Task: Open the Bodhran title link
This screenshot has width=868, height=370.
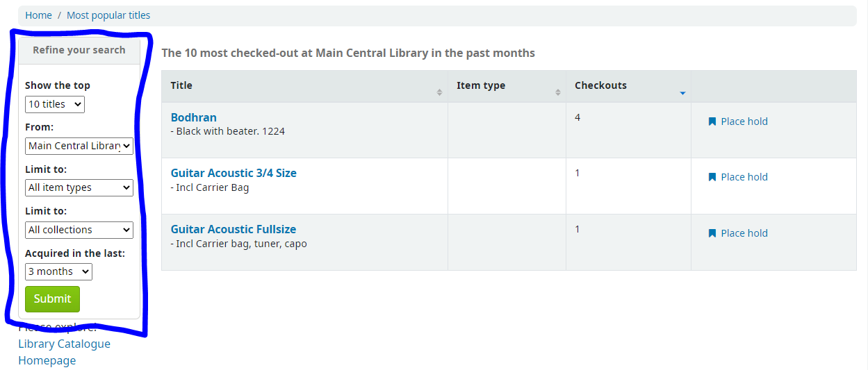Action: click(194, 117)
